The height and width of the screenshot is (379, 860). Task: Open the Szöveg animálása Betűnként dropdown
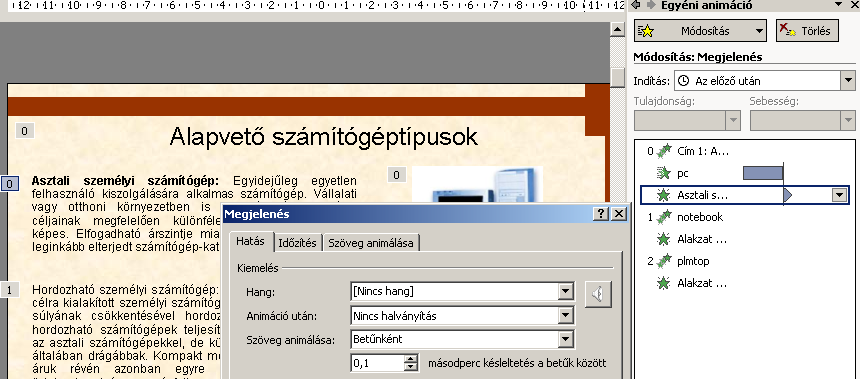tap(565, 340)
